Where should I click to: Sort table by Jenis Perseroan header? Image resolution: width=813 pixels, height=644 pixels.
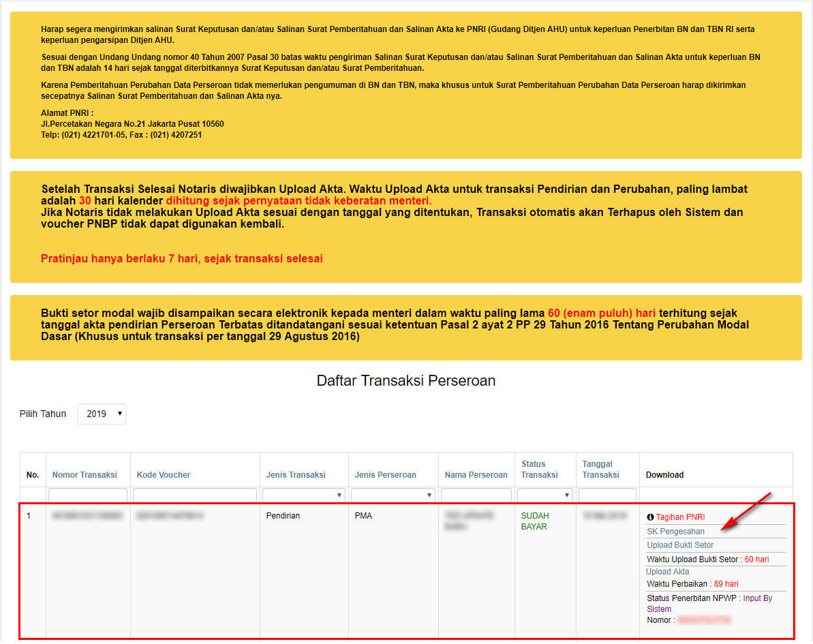(x=385, y=475)
